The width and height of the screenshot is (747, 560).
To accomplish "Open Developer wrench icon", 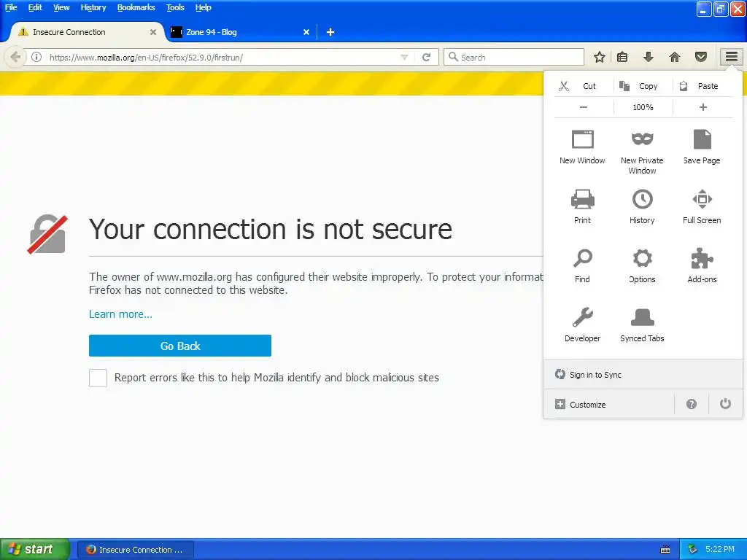I will [583, 317].
